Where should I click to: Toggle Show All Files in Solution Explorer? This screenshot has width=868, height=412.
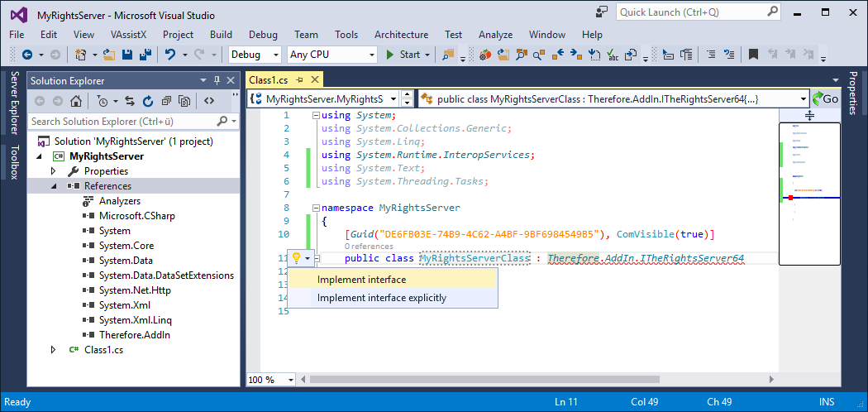184,101
